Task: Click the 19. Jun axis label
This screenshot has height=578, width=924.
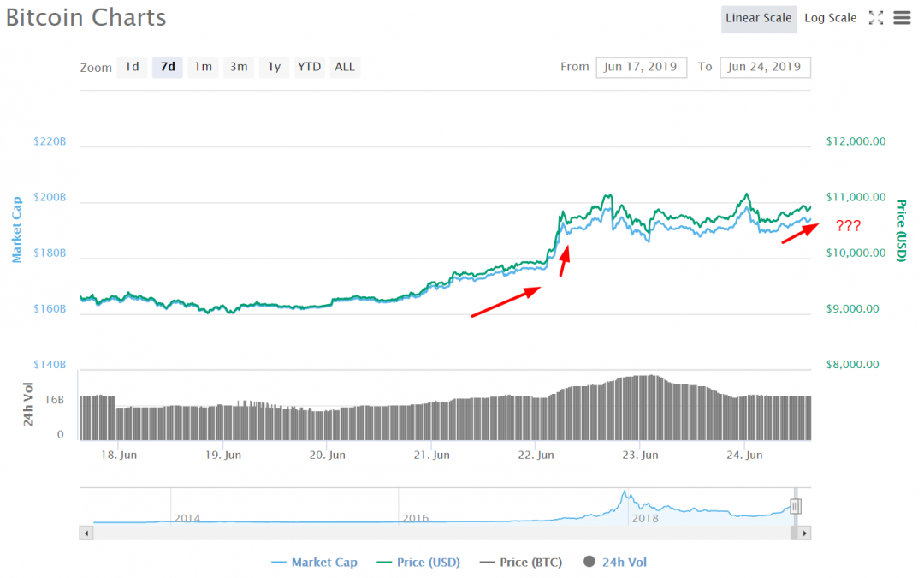Action: pos(222,456)
